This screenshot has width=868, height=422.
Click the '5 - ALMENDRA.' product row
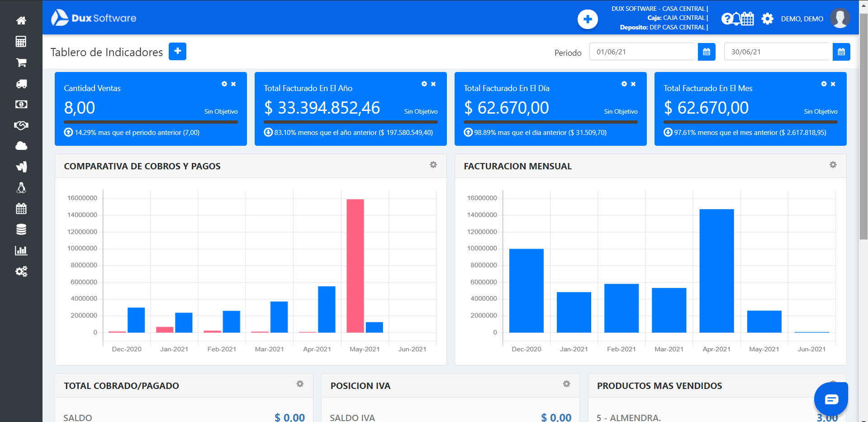click(629, 417)
